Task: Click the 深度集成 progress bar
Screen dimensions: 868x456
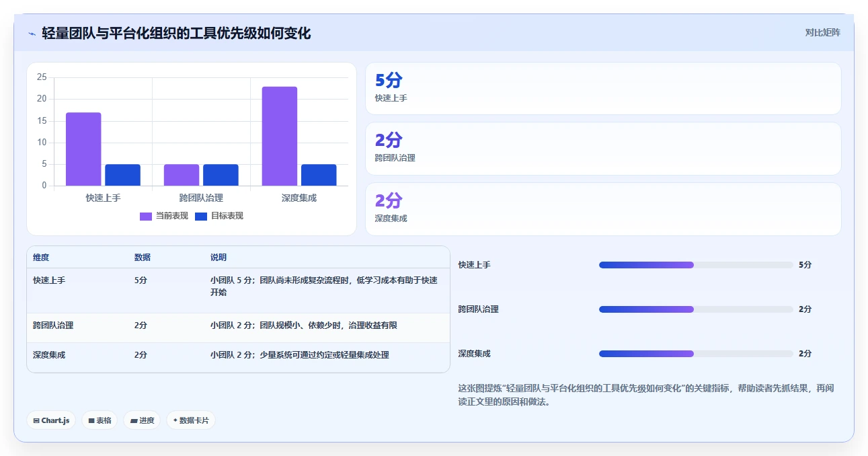Action: [697, 354]
